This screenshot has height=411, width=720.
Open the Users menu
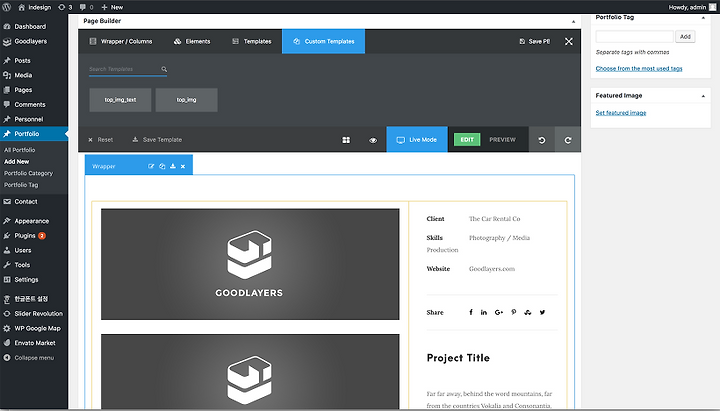[22, 250]
